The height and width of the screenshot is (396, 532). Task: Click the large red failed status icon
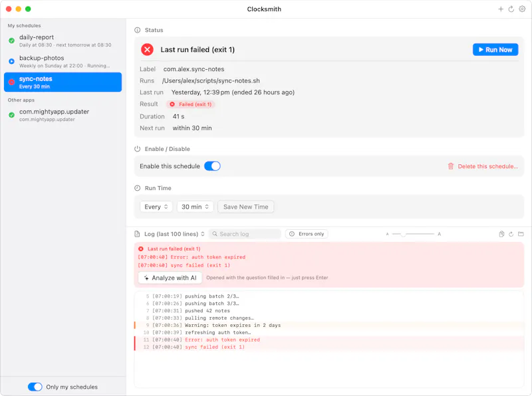pos(147,49)
